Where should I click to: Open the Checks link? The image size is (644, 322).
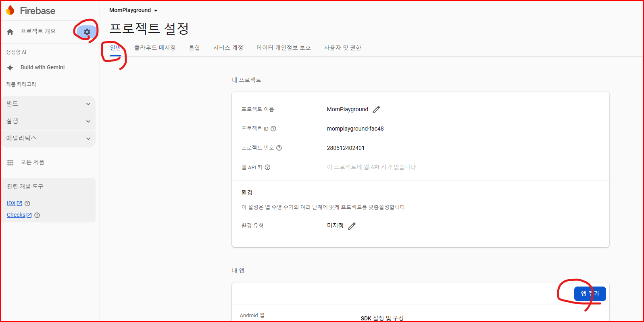point(16,215)
